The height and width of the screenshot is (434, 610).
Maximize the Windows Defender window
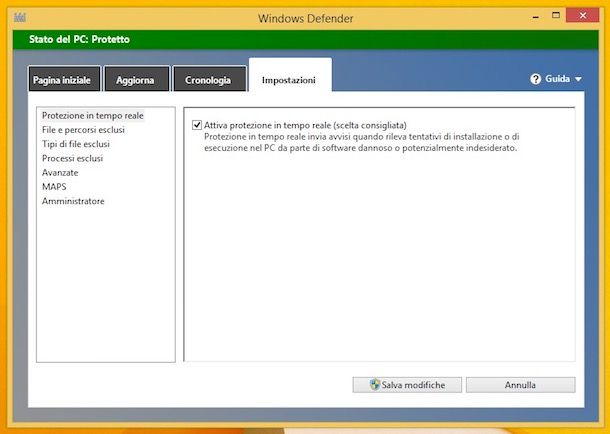tap(556, 16)
